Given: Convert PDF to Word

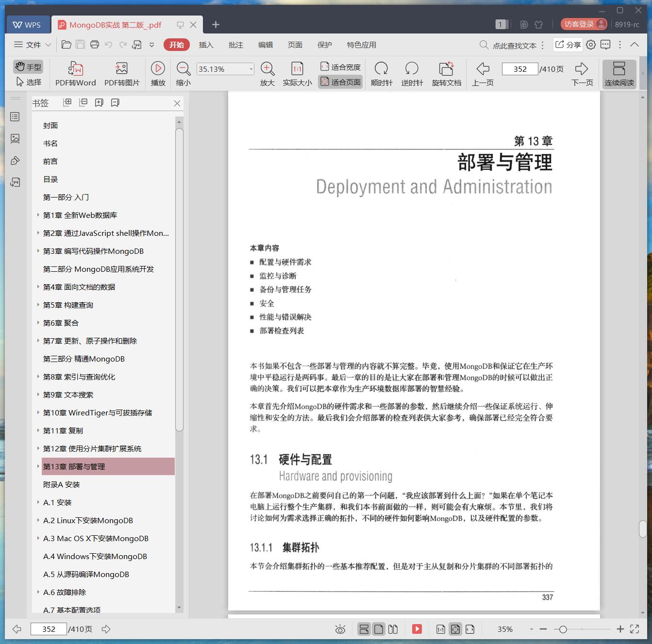Looking at the screenshot, I should [75, 74].
